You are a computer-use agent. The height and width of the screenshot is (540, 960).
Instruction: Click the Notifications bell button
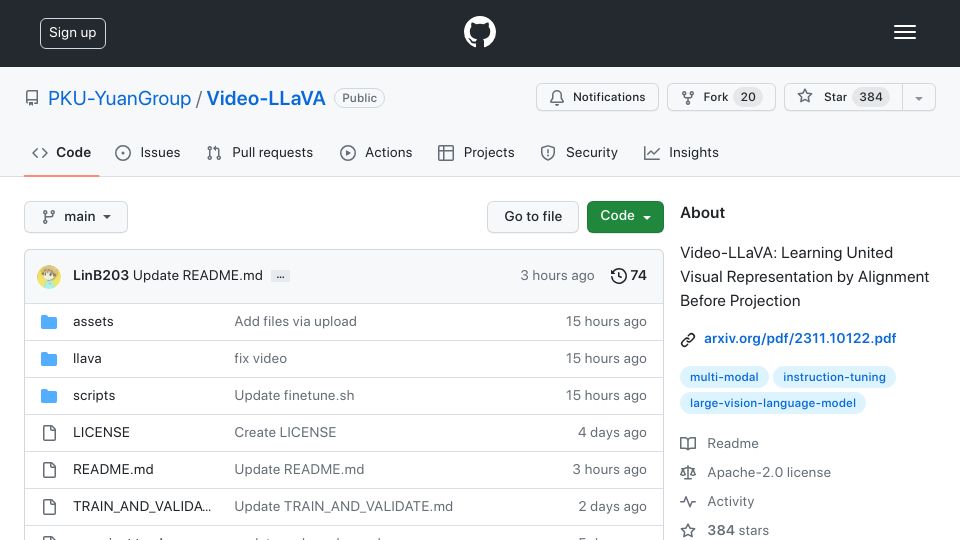pos(597,97)
